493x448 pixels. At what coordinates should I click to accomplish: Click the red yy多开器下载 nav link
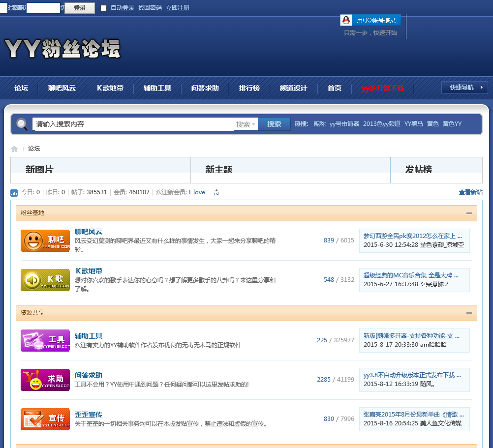tap(383, 88)
